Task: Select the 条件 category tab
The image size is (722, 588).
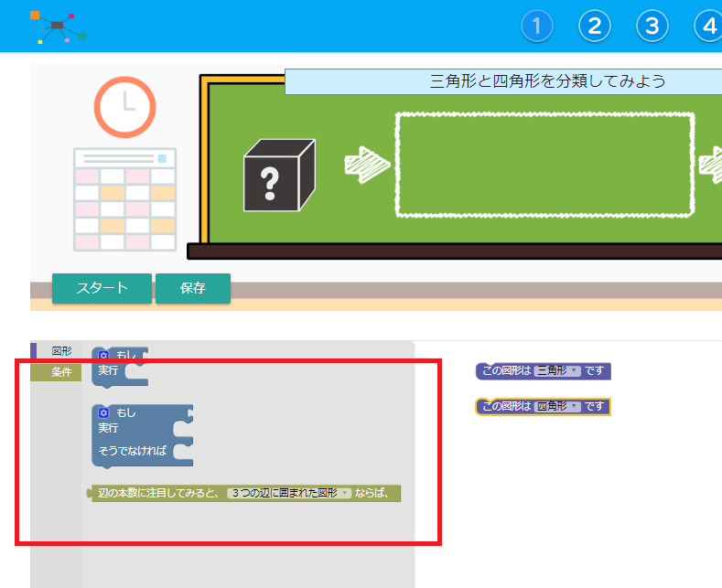Action: [x=56, y=372]
